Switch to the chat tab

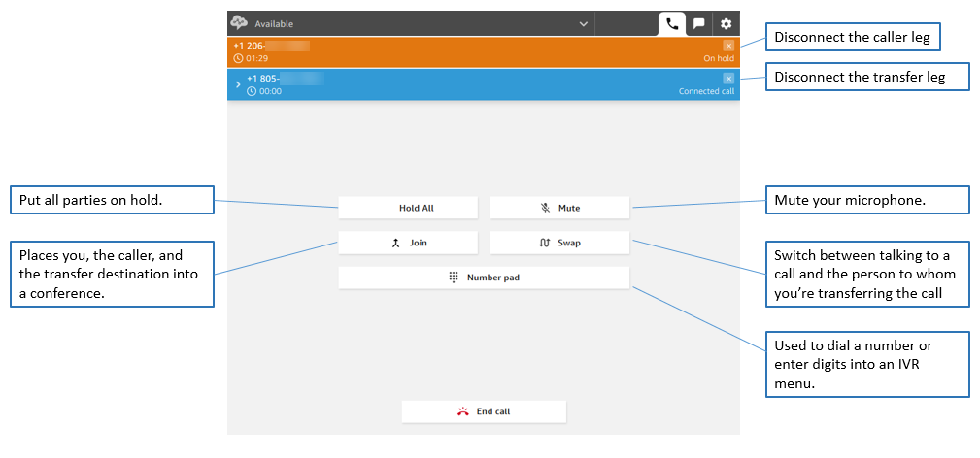tap(698, 24)
